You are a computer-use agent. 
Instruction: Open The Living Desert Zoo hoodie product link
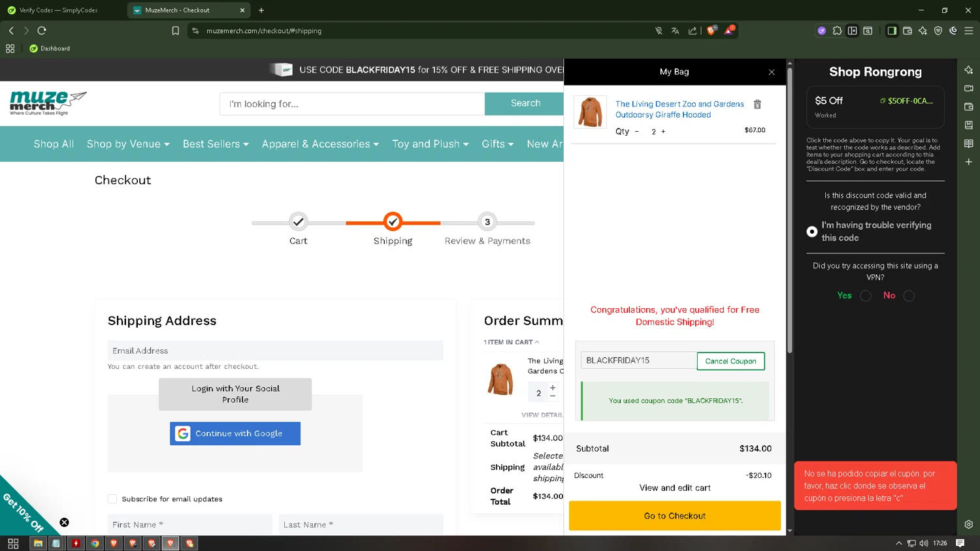tap(679, 109)
